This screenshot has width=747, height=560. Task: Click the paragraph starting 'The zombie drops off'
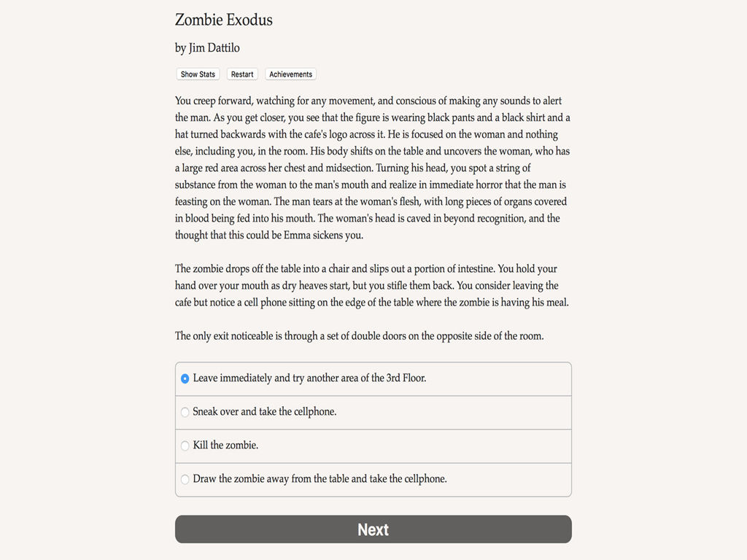point(372,285)
